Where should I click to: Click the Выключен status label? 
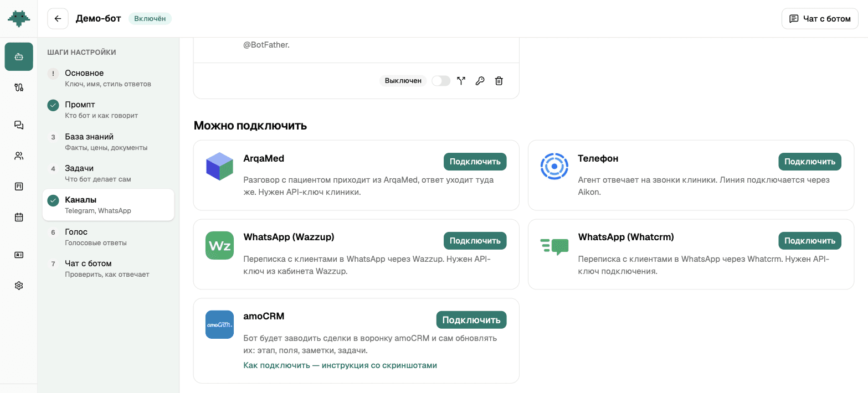[x=403, y=81]
